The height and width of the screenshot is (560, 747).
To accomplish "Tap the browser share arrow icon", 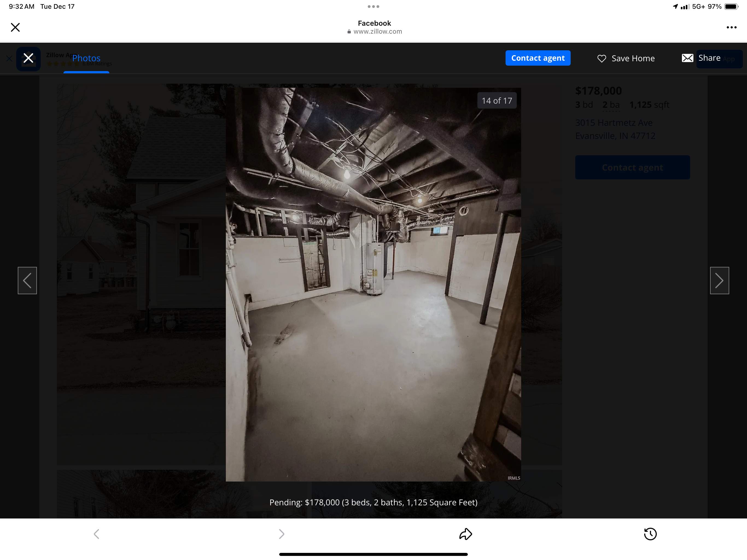I will click(x=465, y=534).
